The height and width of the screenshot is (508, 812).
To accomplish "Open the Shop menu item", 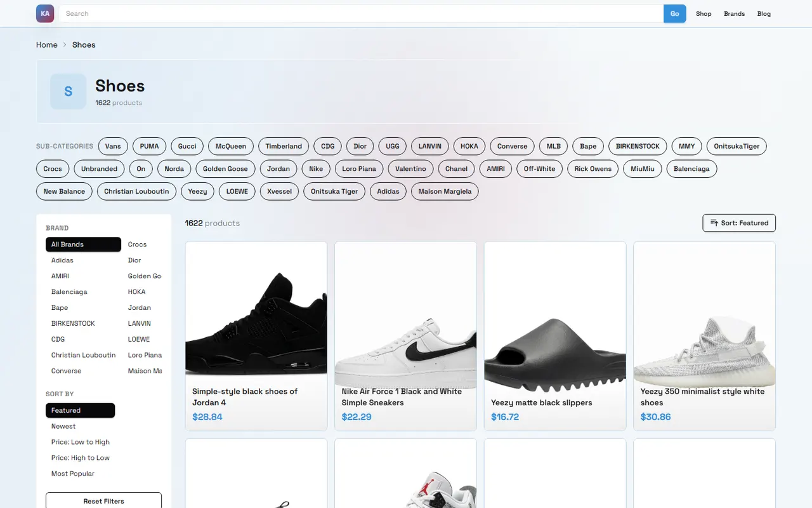I will (x=704, y=13).
